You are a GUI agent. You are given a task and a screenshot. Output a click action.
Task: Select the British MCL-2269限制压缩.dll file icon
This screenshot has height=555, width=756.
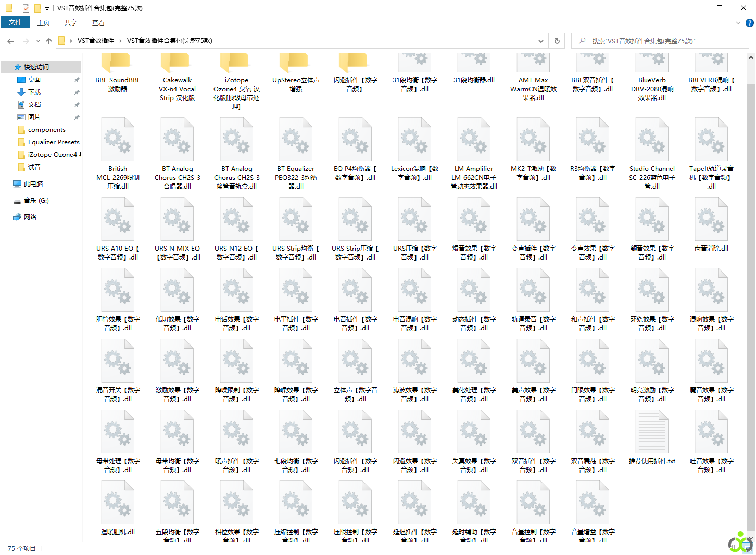[x=118, y=139]
